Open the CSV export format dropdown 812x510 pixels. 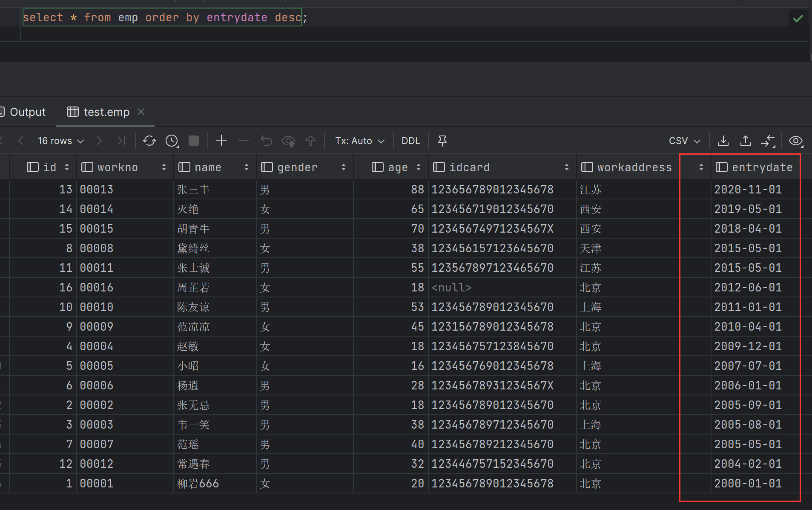click(684, 141)
